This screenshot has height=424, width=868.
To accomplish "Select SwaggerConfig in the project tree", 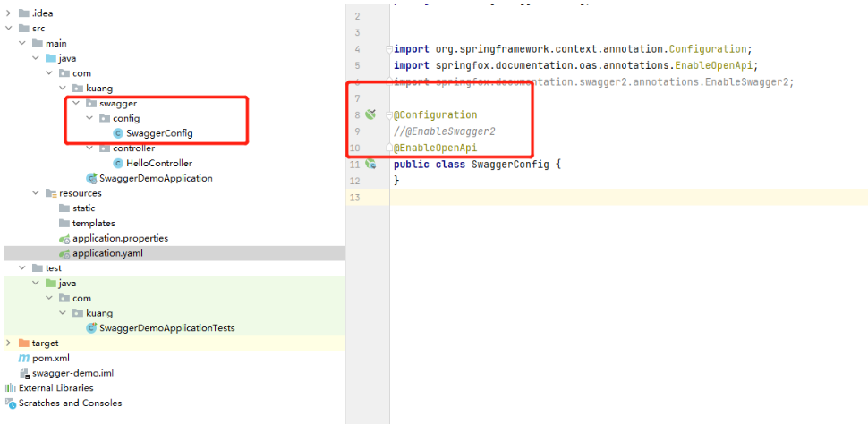I will 159,133.
